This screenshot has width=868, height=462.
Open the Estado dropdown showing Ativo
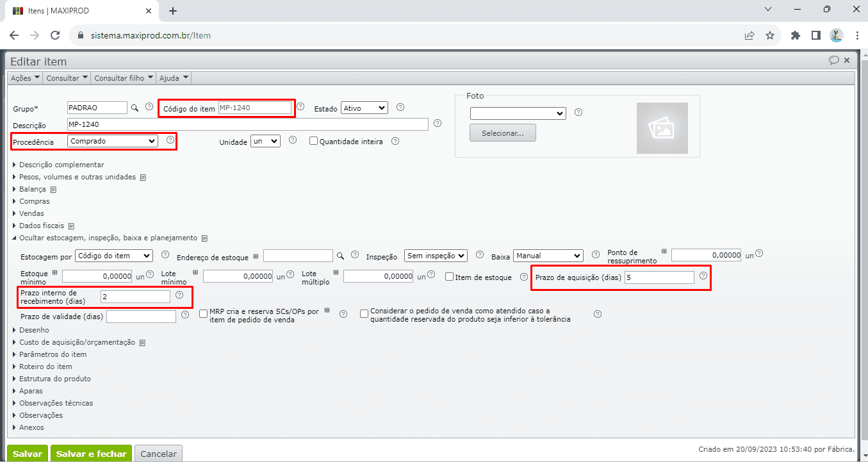click(364, 108)
